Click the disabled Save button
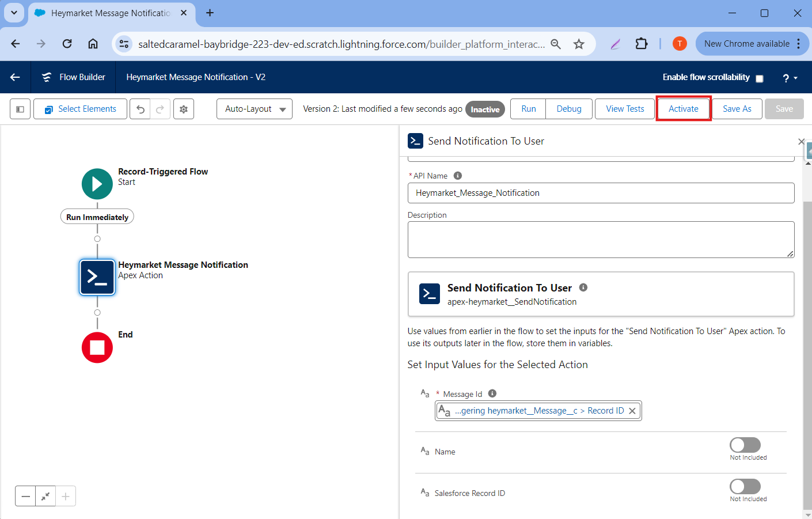 784,109
